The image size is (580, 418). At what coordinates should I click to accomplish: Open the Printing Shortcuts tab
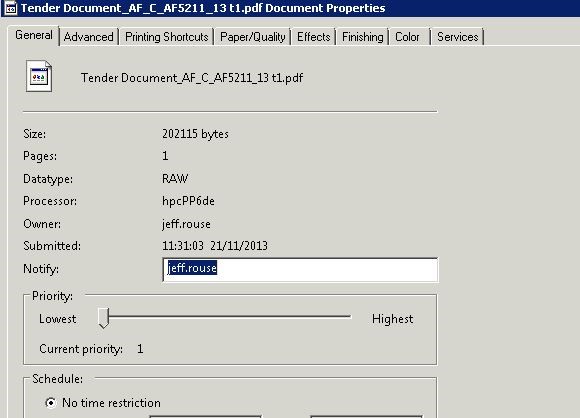[166, 37]
